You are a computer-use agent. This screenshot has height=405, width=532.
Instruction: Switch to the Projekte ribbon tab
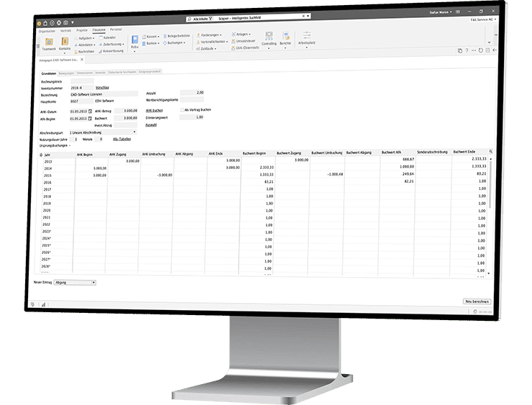pyautogui.click(x=82, y=30)
